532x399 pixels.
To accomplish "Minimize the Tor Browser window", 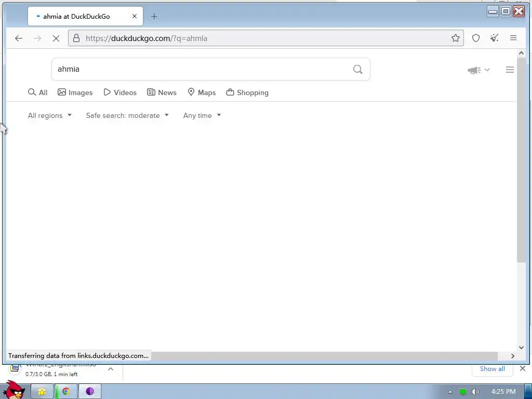I will tap(493, 11).
